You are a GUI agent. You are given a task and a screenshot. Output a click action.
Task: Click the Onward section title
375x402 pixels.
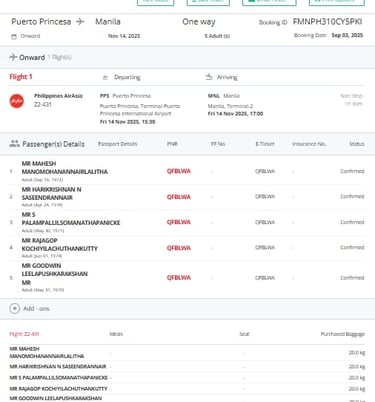32,57
